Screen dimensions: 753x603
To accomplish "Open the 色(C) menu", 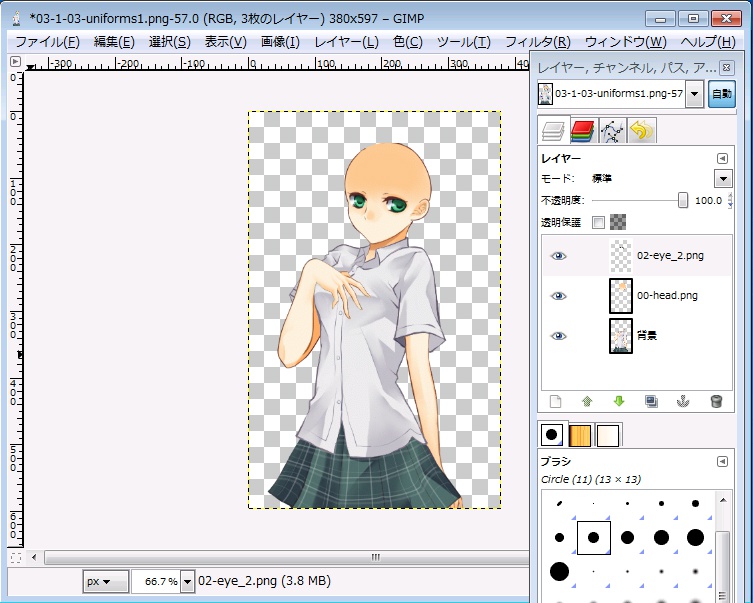I will (408, 42).
